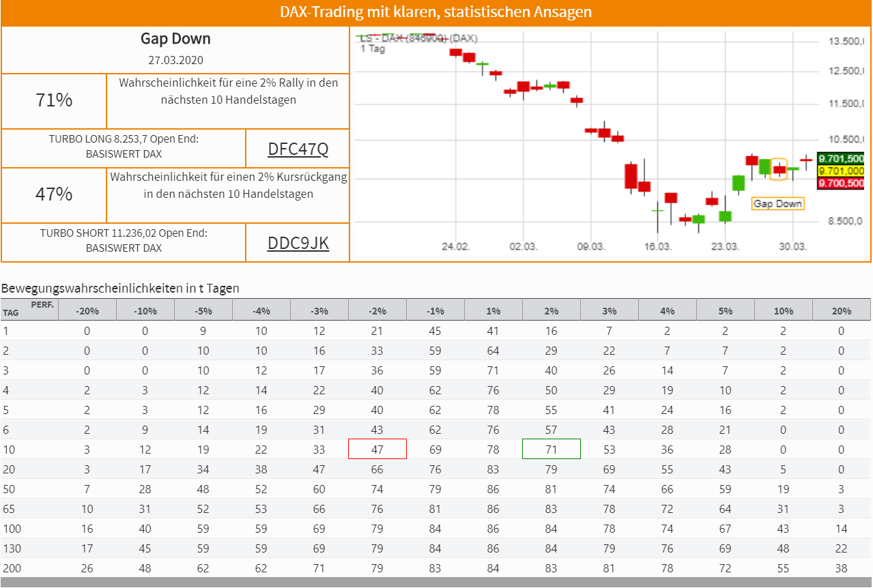Click the 4% column header
The width and height of the screenshot is (873, 588).
pos(668,310)
